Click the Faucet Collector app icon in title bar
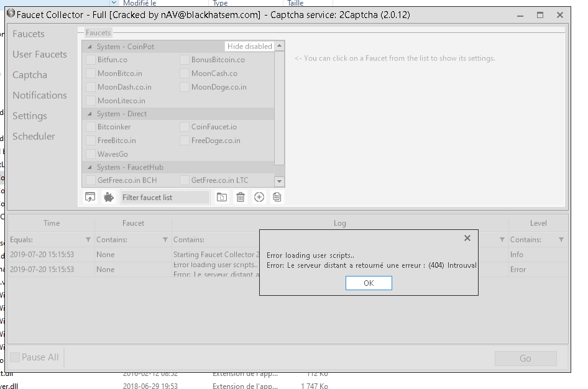Viewport: 588px width, 389px height. tap(11, 14)
